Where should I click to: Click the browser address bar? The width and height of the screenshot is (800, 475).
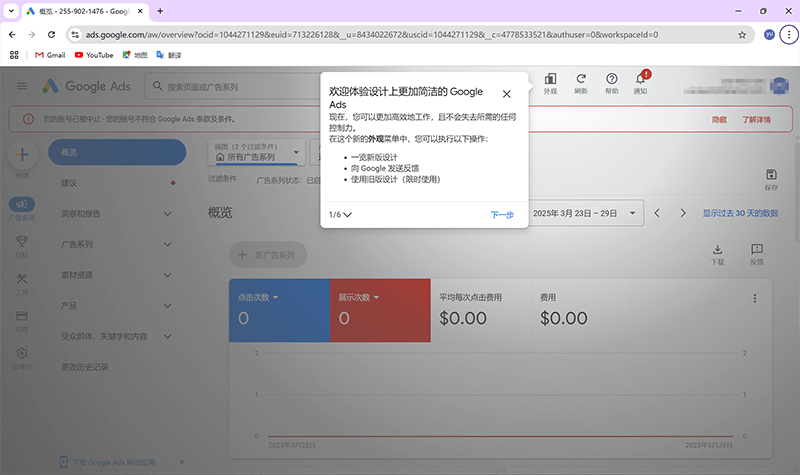[410, 35]
